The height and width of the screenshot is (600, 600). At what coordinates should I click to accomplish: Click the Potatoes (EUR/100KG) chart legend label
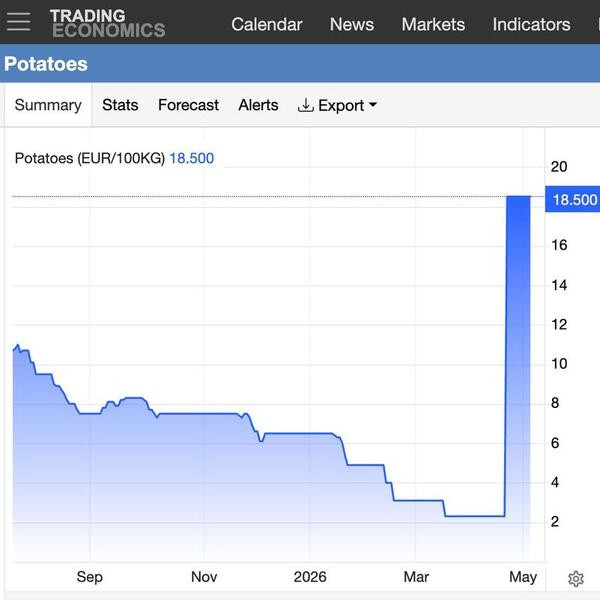tap(90, 158)
